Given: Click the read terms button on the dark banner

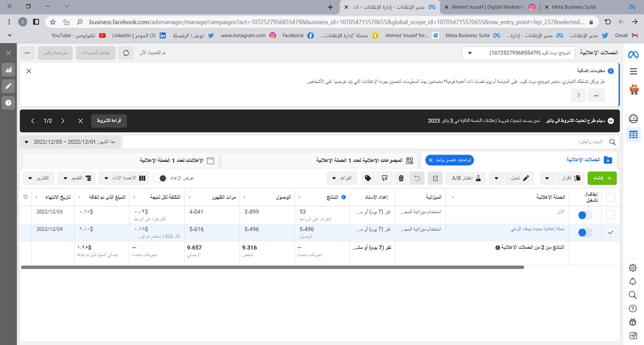Looking at the screenshot, I should click(x=109, y=121).
